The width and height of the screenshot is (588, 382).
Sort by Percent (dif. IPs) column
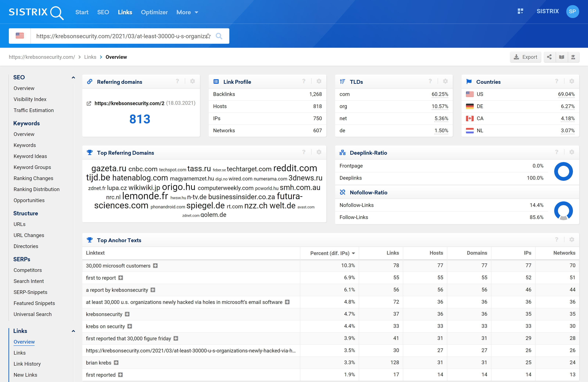click(x=333, y=253)
